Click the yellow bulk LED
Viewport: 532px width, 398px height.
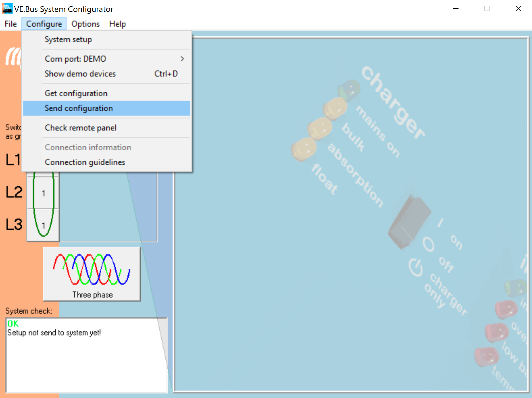(335, 108)
